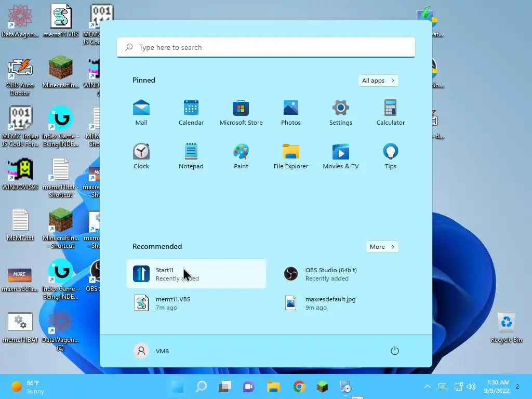Viewport: 532px width, 399px height.
Task: Select the MEMZ.txt desktop file
Action: point(20,224)
